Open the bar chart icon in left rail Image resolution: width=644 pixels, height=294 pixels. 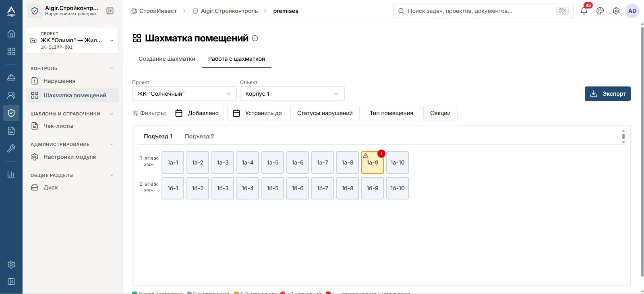coord(11,175)
